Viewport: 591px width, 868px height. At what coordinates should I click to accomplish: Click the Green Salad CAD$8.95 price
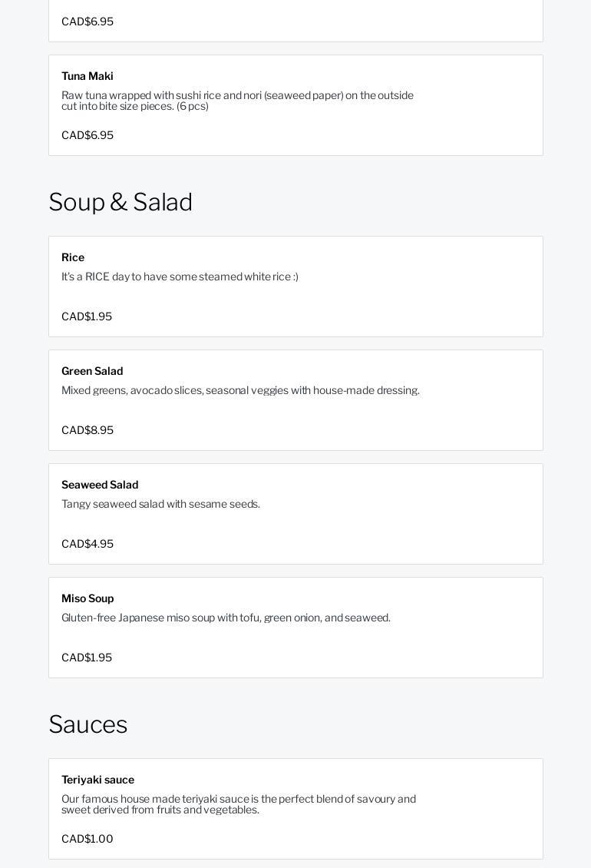point(87,430)
